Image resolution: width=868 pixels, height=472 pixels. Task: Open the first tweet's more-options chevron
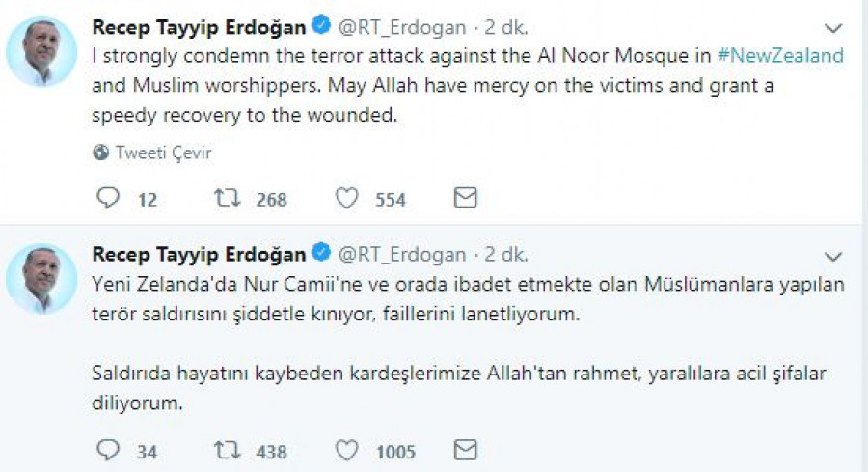pyautogui.click(x=833, y=27)
